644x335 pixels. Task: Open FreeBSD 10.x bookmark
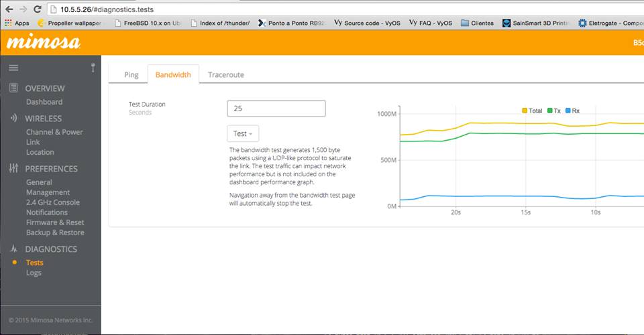coord(147,23)
